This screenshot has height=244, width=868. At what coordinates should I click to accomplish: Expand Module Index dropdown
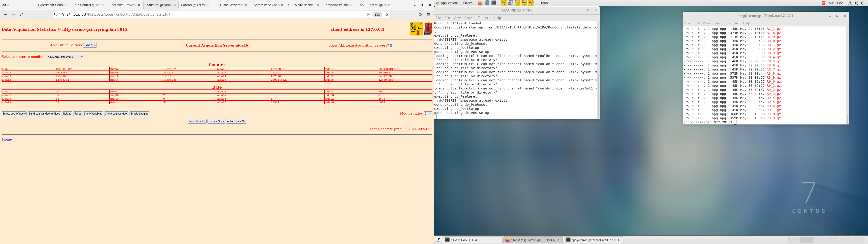coord(428,114)
